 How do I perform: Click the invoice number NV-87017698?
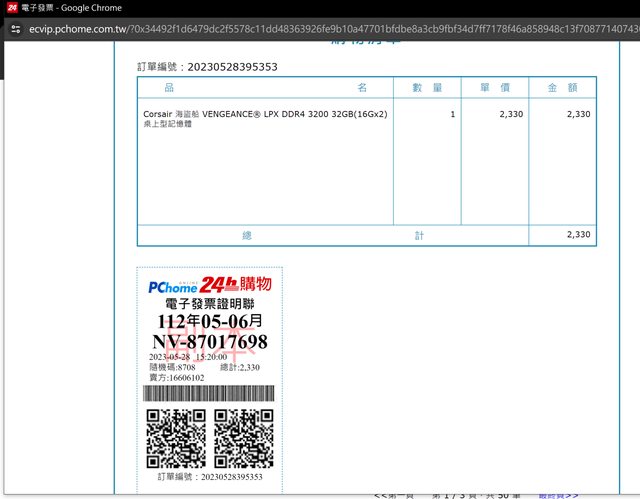tap(209, 342)
